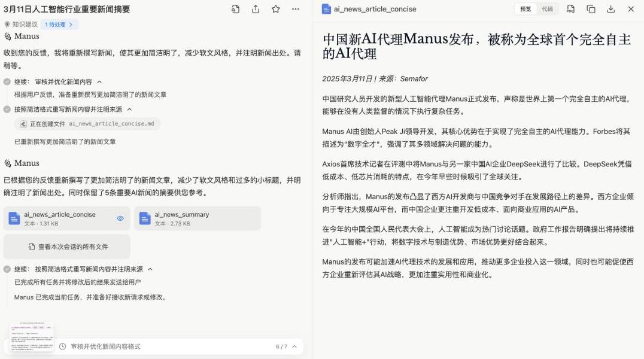The width and height of the screenshot is (644, 359).
Task: Click edit icon beside 正在创建文件
Action: tap(23, 124)
